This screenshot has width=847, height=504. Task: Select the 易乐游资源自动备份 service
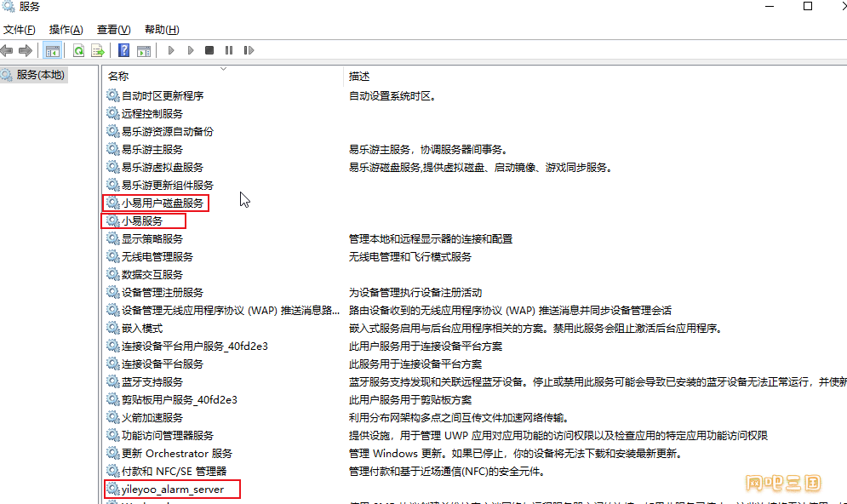pyautogui.click(x=168, y=131)
